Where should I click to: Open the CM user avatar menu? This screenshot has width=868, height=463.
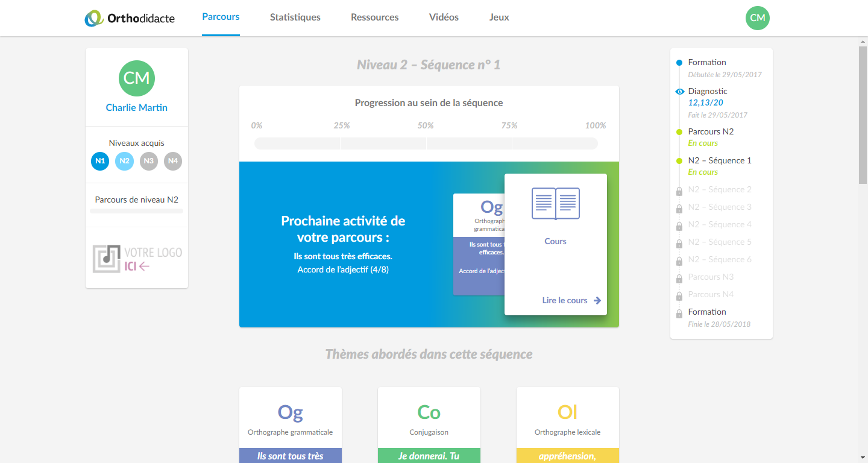(757, 18)
